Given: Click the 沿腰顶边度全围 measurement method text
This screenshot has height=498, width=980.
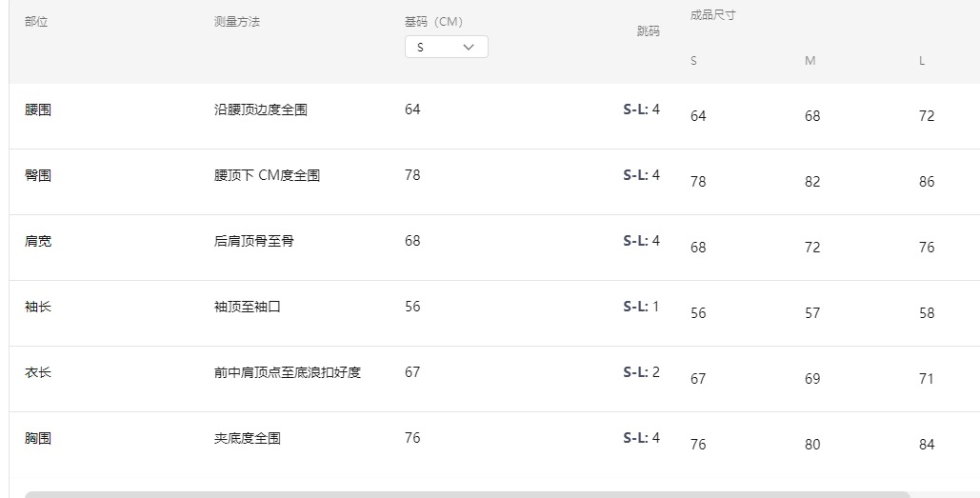Looking at the screenshot, I should pos(261,110).
